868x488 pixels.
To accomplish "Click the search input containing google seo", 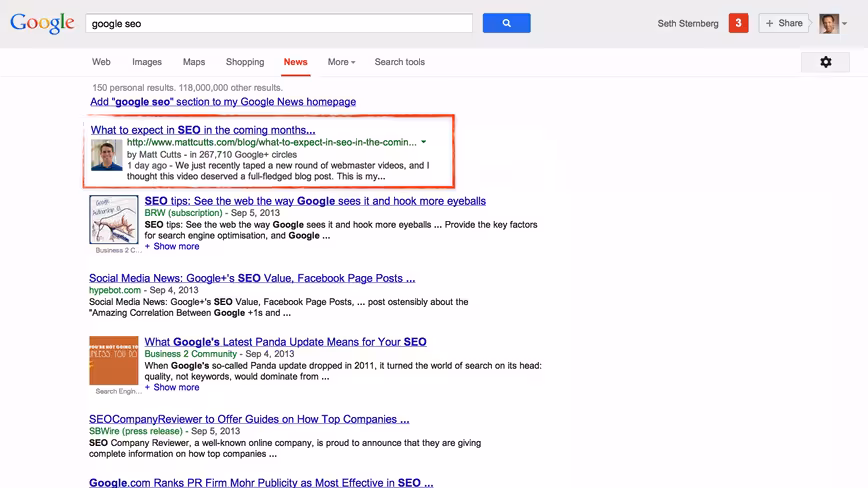I will (x=279, y=23).
